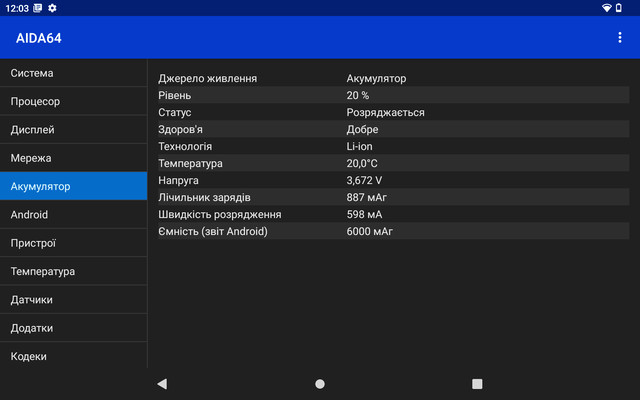This screenshot has height=400, width=640.
Task: Open the Температура sidebar section
Action: click(73, 271)
